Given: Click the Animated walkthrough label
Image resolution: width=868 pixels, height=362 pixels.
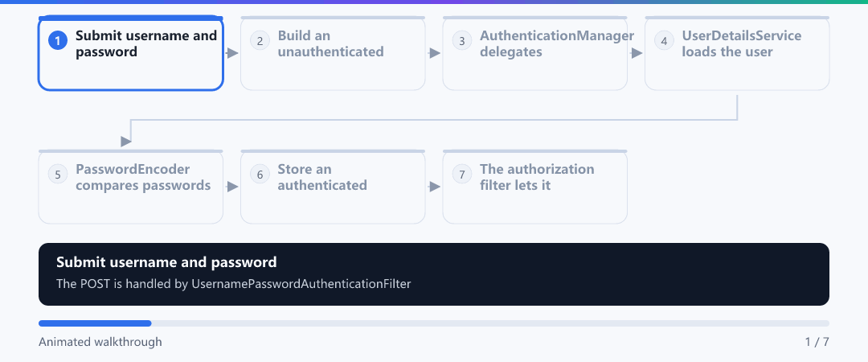Looking at the screenshot, I should (x=100, y=342).
